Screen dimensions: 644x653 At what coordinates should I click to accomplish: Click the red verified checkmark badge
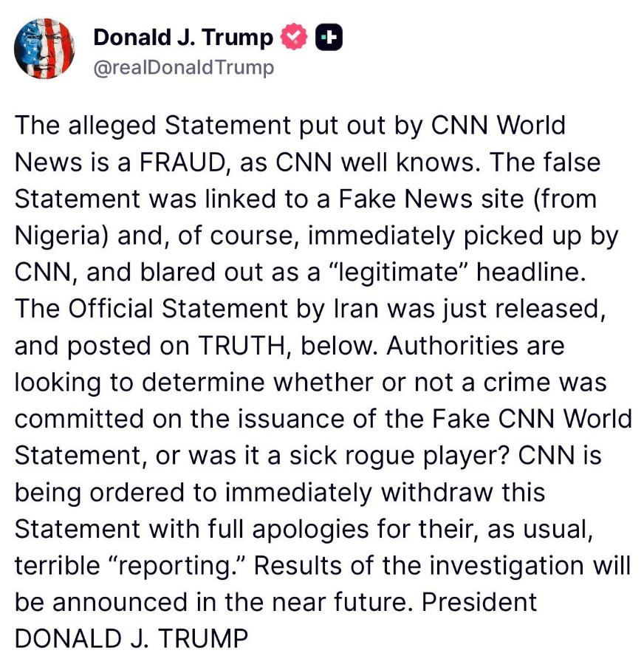294,38
